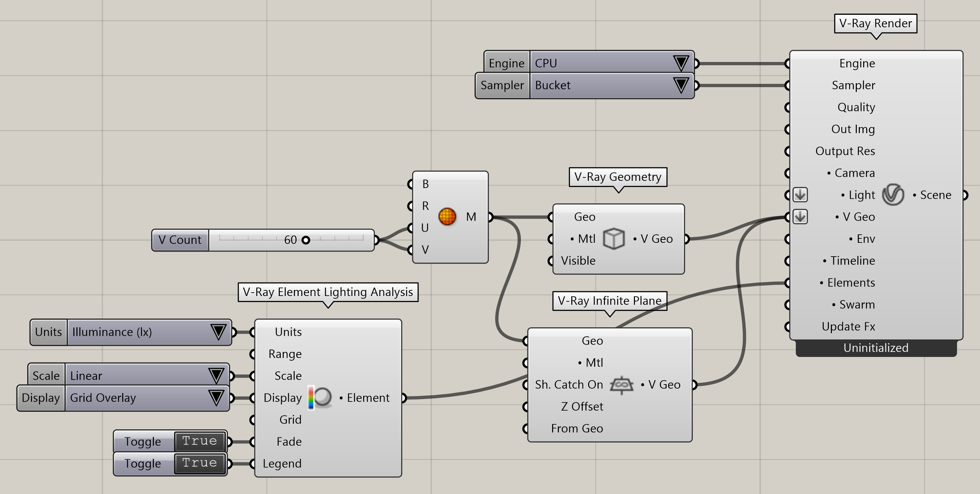Click the Lighting Analysis element icon
The height and width of the screenshot is (494, 980).
[320, 398]
